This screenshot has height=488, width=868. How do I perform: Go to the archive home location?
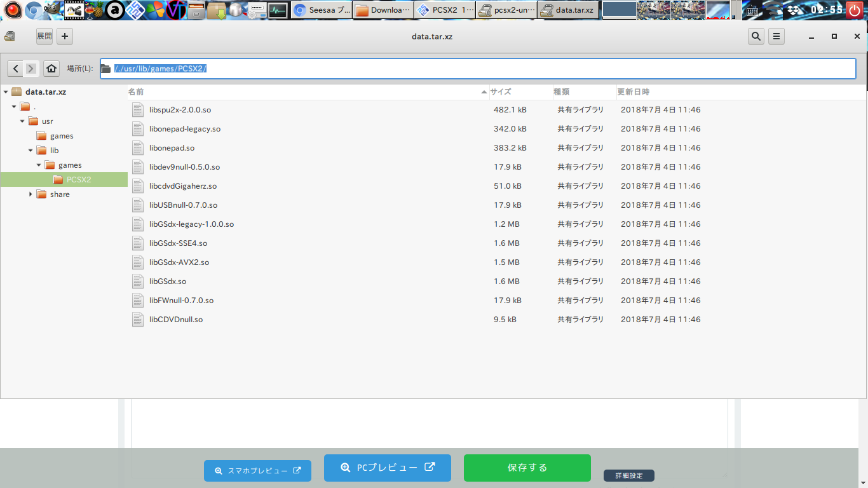51,69
